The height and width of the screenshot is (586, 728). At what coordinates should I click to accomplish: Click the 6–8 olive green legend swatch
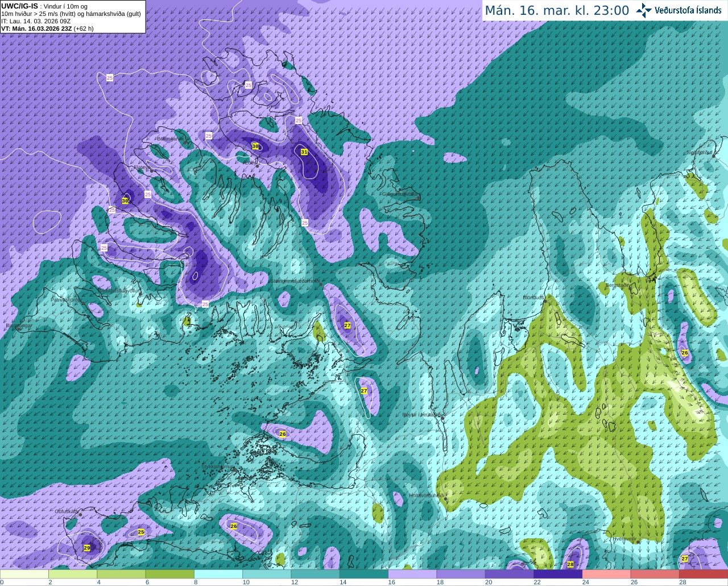point(170,574)
